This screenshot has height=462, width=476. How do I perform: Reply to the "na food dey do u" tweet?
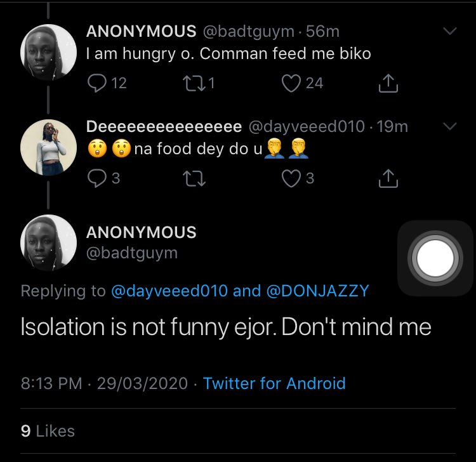tap(96, 179)
